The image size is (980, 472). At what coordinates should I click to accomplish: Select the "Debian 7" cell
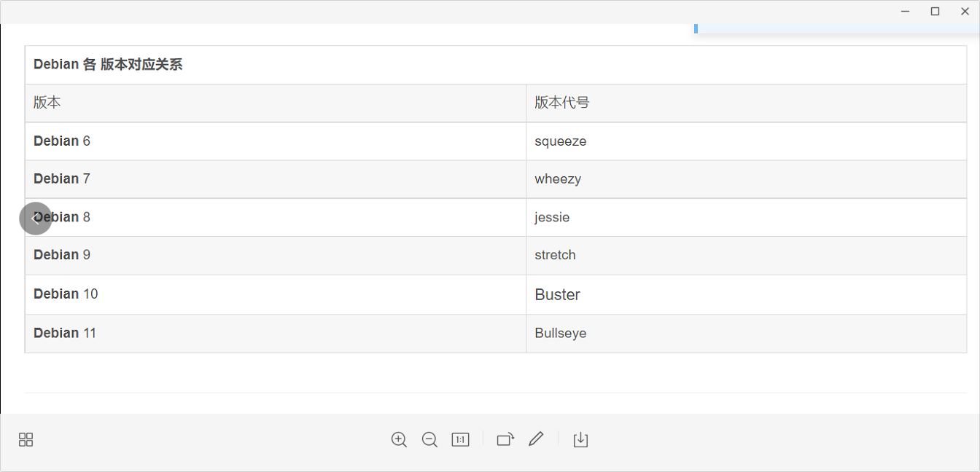276,179
